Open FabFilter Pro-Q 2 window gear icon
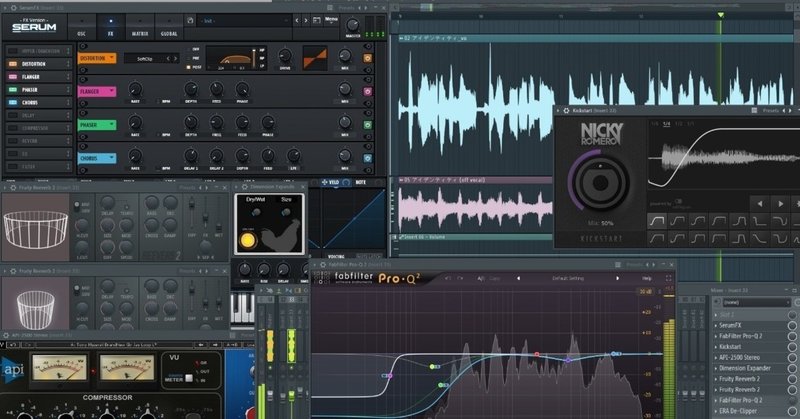800x419 pixels. [322, 265]
